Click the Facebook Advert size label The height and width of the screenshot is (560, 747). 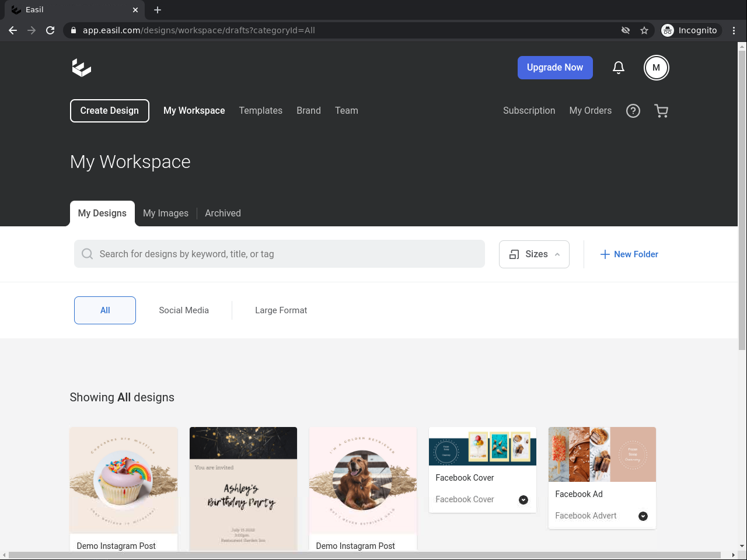(586, 516)
